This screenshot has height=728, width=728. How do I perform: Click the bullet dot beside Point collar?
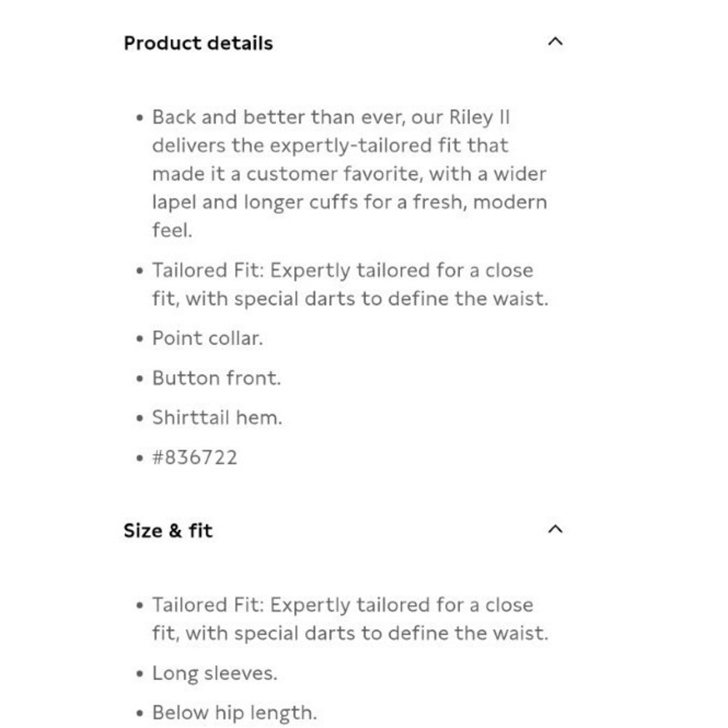140,339
